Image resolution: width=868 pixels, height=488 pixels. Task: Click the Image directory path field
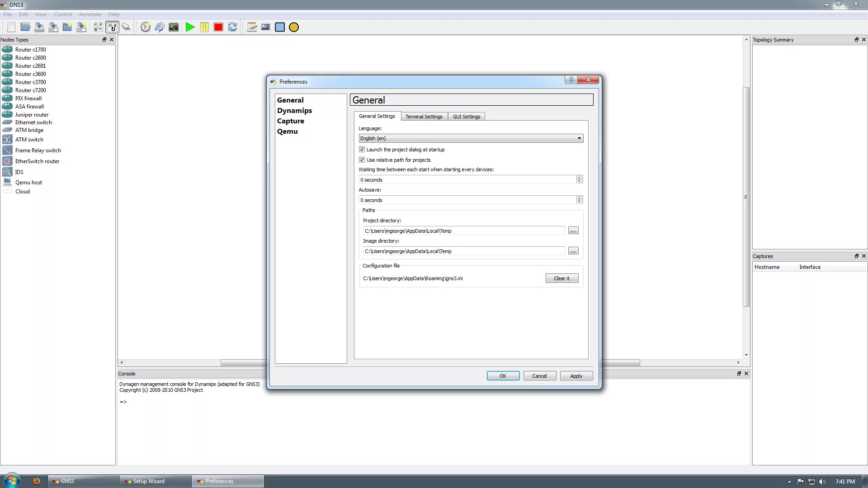coord(464,251)
